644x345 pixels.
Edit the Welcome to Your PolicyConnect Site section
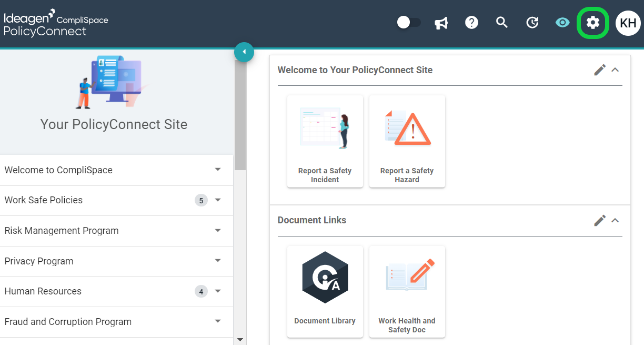click(x=600, y=70)
